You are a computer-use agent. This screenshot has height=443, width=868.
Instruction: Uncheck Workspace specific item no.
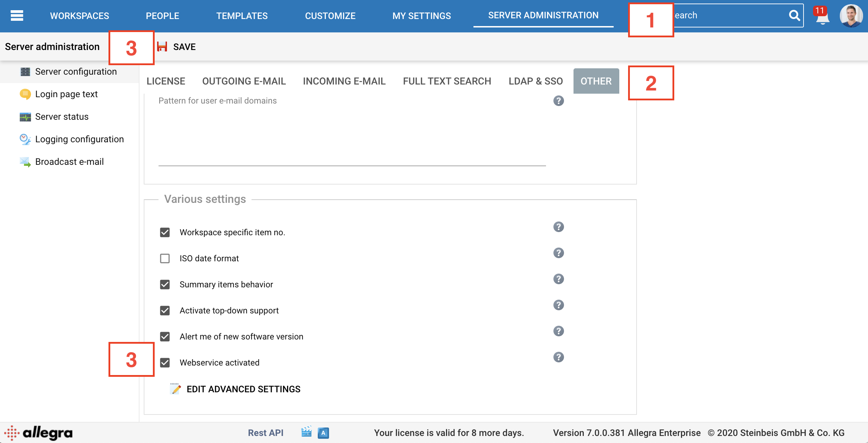pyautogui.click(x=165, y=232)
